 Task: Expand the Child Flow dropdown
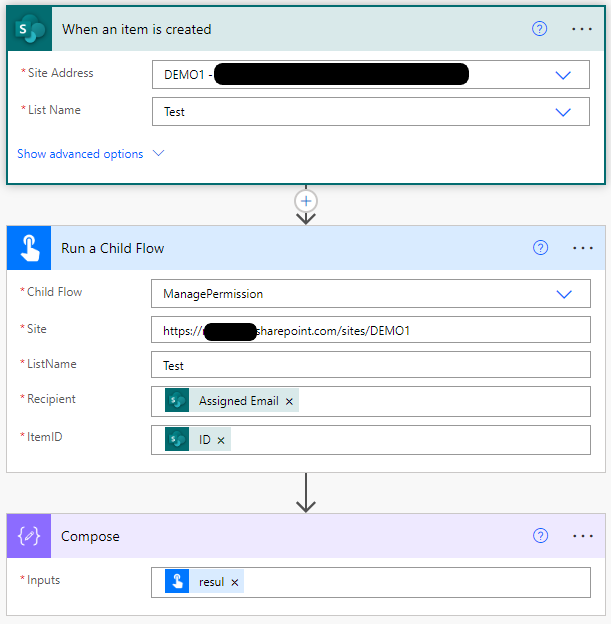point(563,294)
